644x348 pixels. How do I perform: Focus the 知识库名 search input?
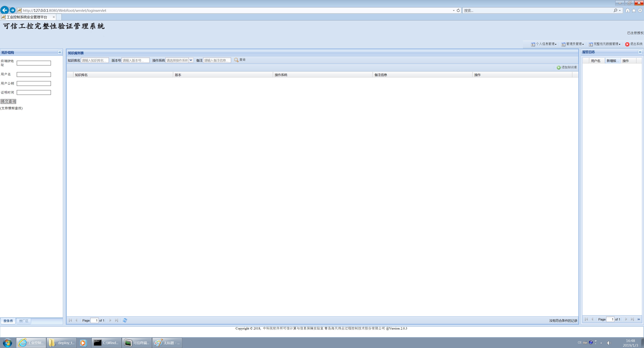(94, 60)
